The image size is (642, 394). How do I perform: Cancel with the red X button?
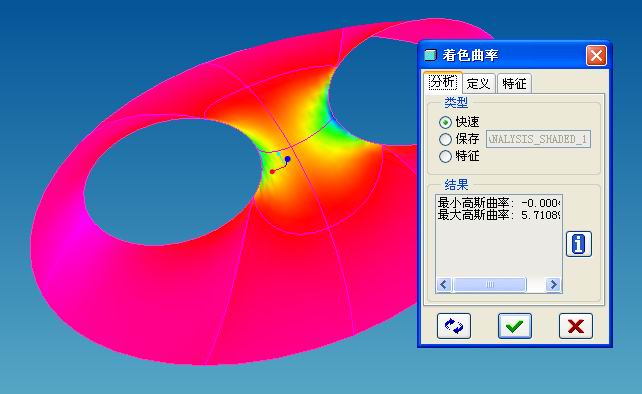click(x=576, y=326)
